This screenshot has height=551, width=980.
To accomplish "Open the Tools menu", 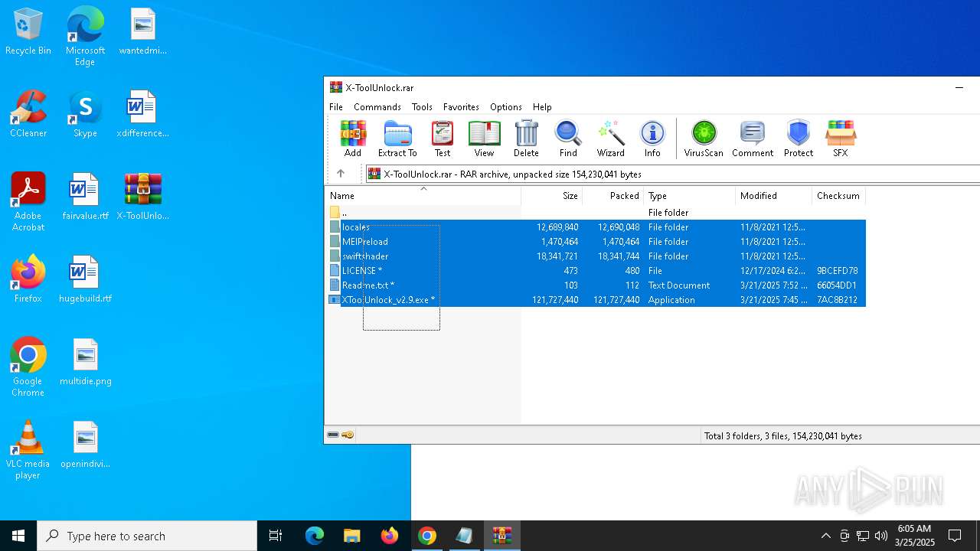I will [x=422, y=107].
